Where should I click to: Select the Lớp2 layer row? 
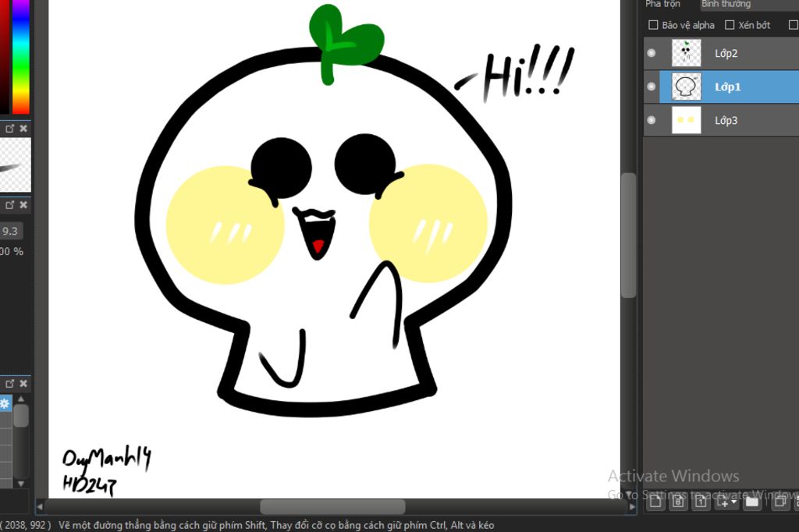[721, 53]
